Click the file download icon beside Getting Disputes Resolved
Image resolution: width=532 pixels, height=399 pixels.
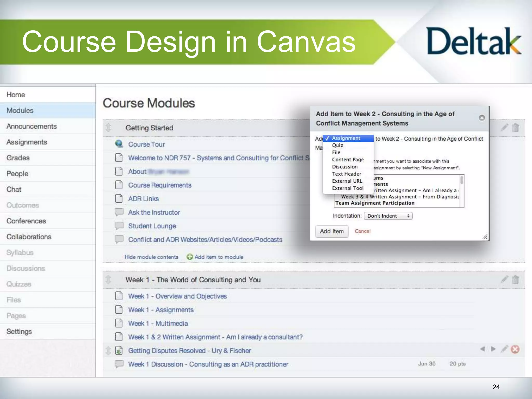pyautogui.click(x=119, y=350)
